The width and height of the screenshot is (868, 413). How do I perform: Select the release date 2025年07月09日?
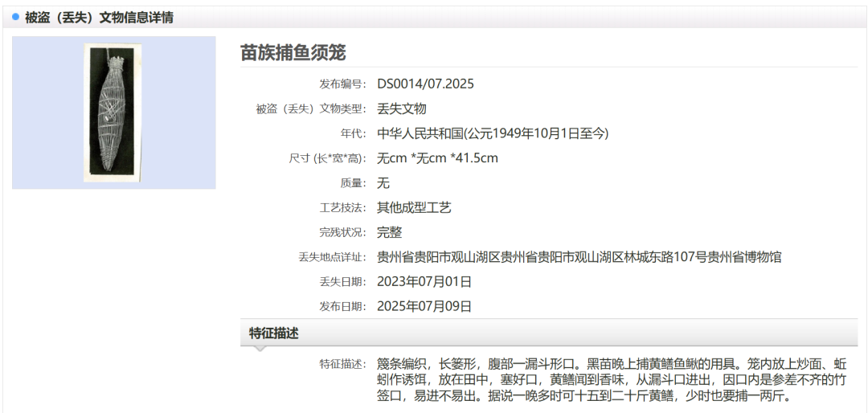[x=424, y=306]
